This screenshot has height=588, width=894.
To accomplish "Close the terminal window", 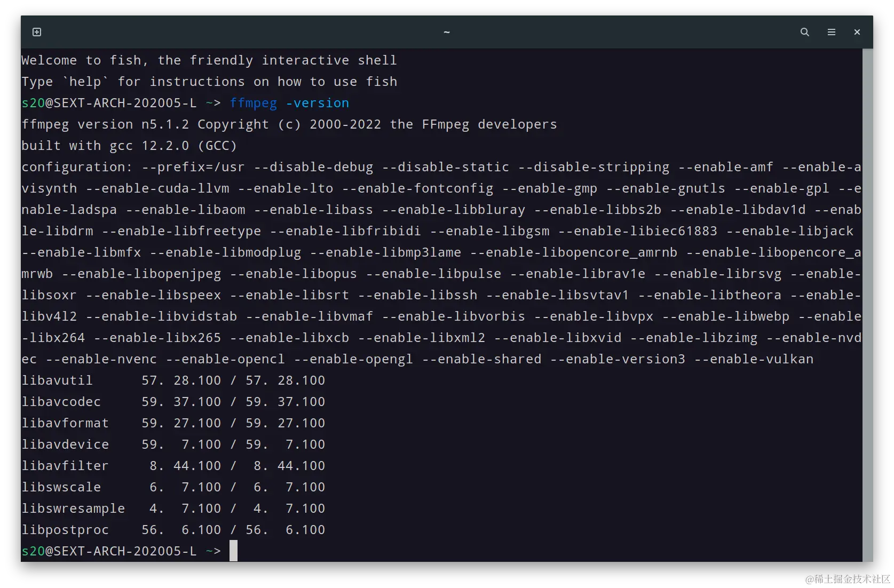I will pyautogui.click(x=857, y=32).
